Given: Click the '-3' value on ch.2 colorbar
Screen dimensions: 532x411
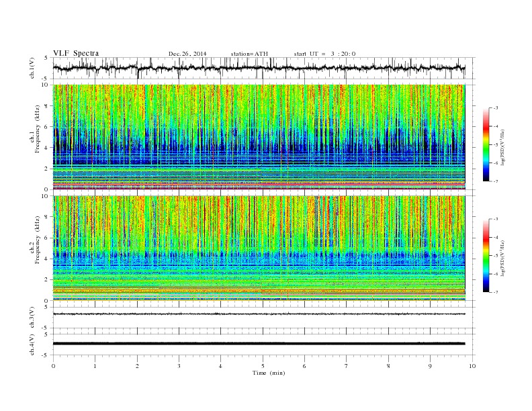Looking at the screenshot, I should click(x=495, y=219).
